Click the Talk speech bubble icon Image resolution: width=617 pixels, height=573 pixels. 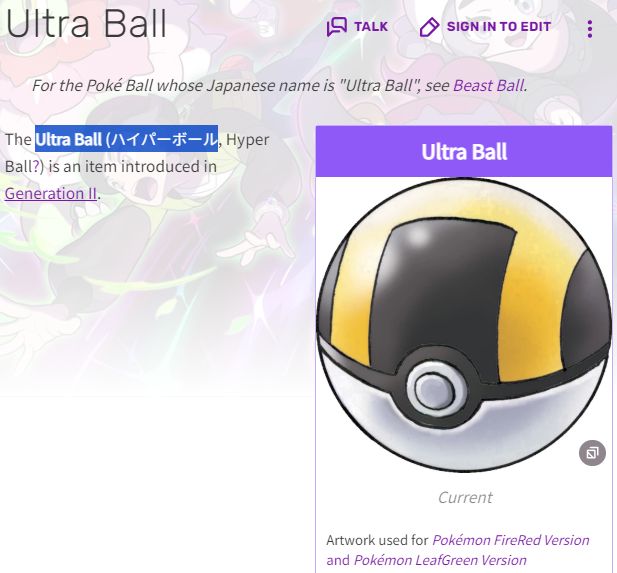pyautogui.click(x=337, y=27)
